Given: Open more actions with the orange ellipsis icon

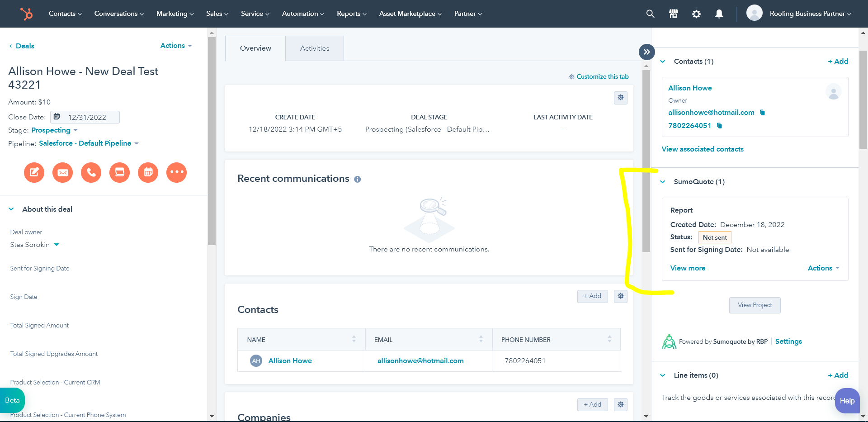Looking at the screenshot, I should (176, 172).
